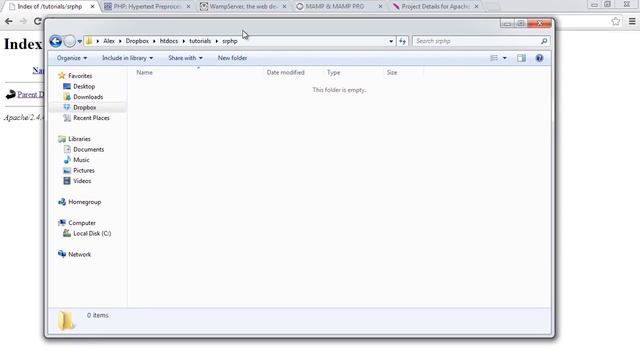
Task: Select Homegroup in the navigation pane
Action: tap(84, 202)
